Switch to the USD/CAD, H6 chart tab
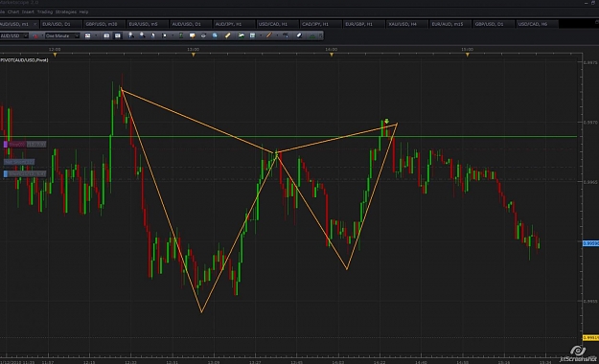 pyautogui.click(x=537, y=24)
